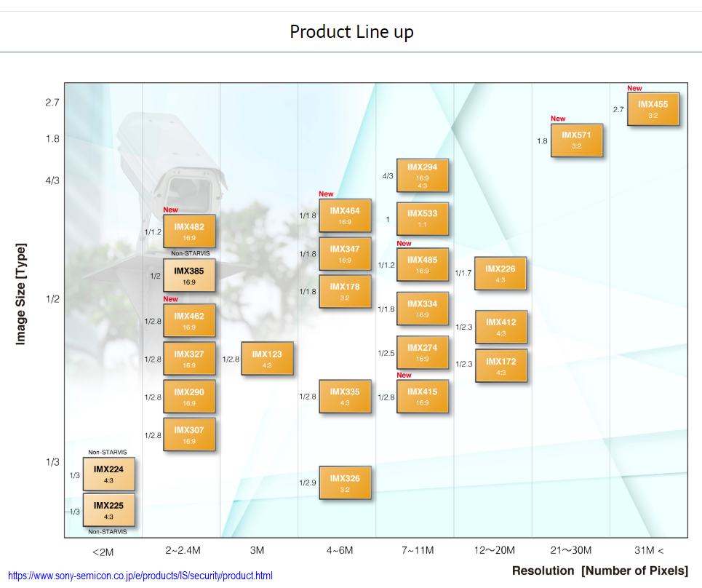Select the IMX294 sensor box
Image resolution: width=702 pixels, height=588 pixels.
tap(422, 175)
